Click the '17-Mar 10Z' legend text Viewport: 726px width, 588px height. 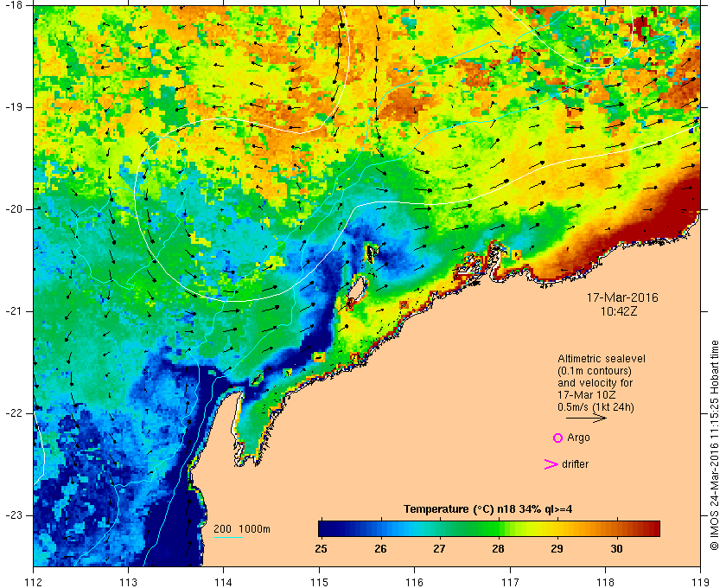click(588, 395)
